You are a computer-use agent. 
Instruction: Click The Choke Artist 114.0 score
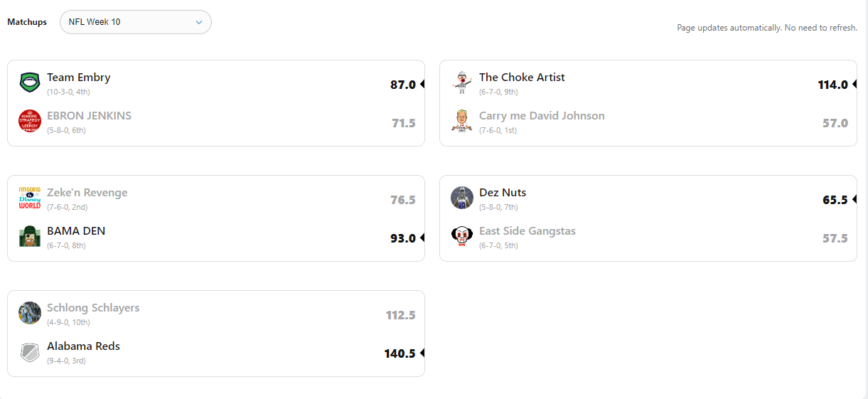click(x=832, y=85)
